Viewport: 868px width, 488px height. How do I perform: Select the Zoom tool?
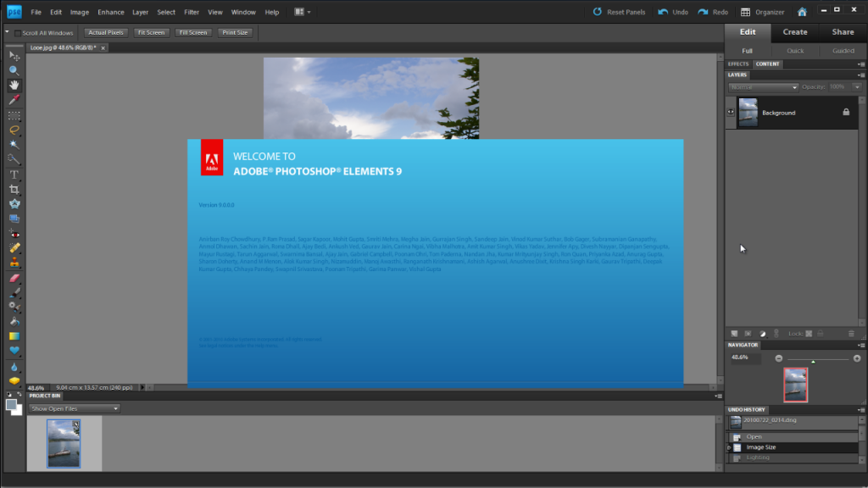(x=14, y=69)
